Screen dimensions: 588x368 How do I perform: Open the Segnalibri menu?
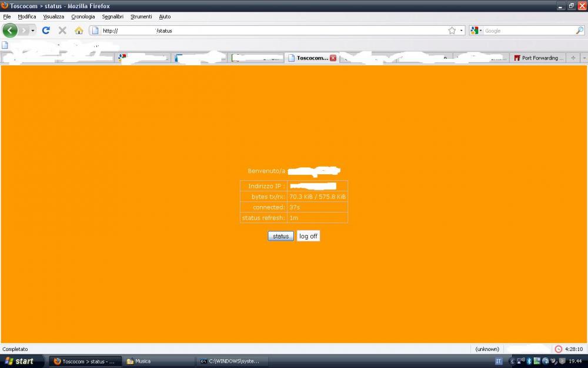click(112, 16)
